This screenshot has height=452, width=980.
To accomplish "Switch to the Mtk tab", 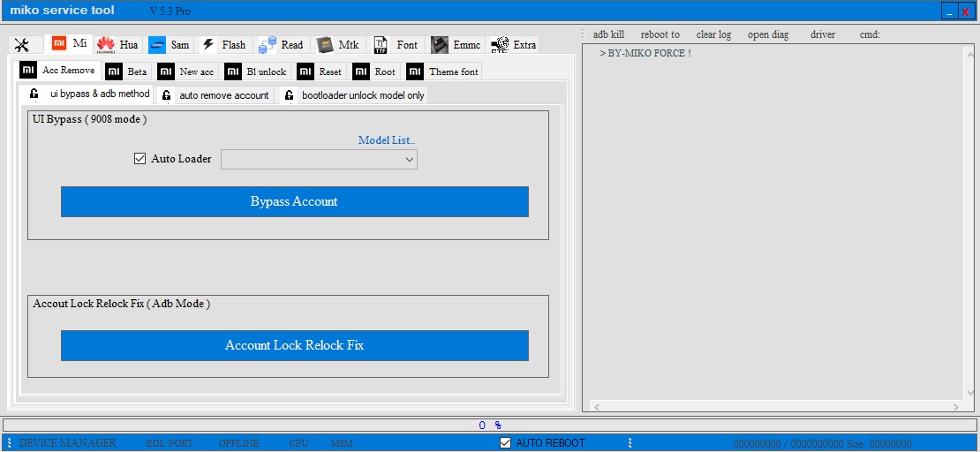I will [x=338, y=45].
